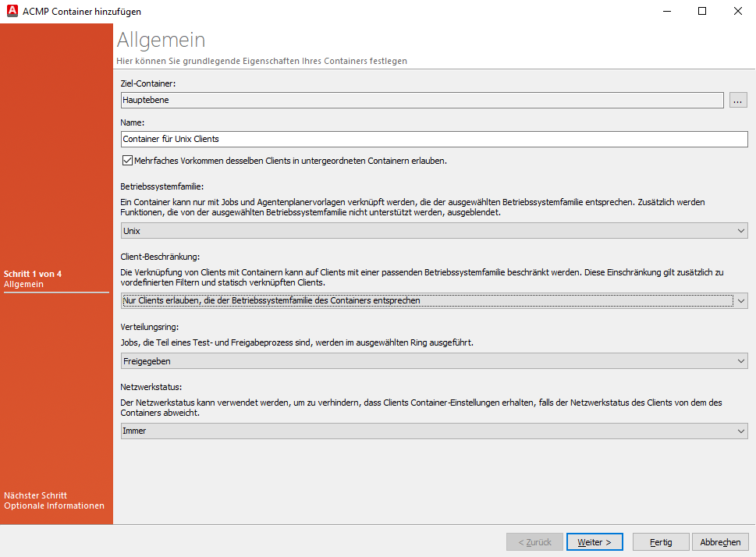Expand Verteilungsring dropdown showing Freigegeben
756x557 pixels.
coord(434,361)
